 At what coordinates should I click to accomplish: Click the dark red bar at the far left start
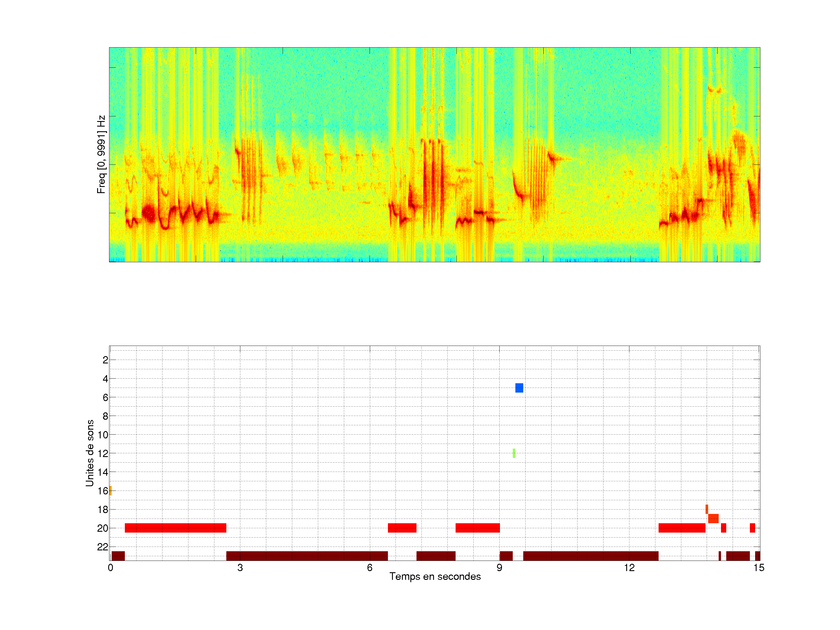(x=118, y=556)
